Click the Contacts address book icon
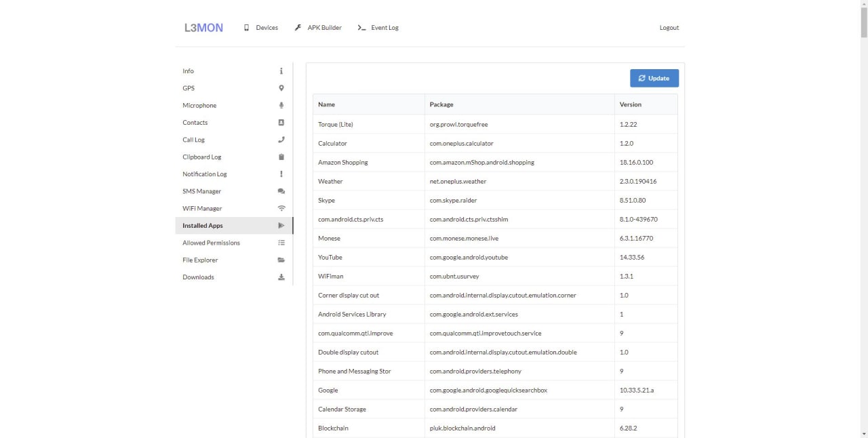 (281, 123)
